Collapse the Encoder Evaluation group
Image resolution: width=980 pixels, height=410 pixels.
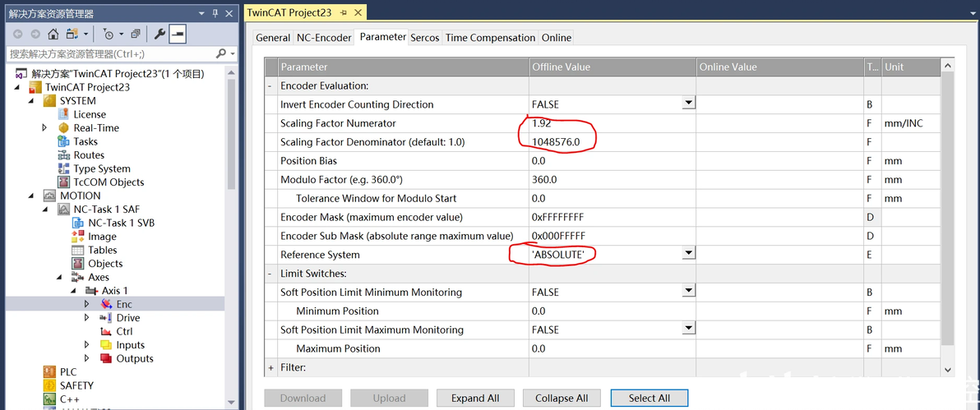(270, 85)
